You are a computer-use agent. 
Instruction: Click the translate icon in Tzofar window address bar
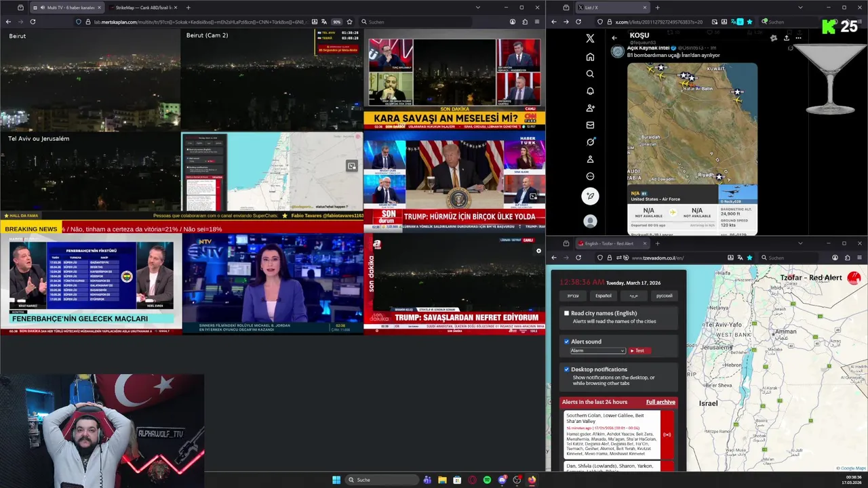click(741, 258)
